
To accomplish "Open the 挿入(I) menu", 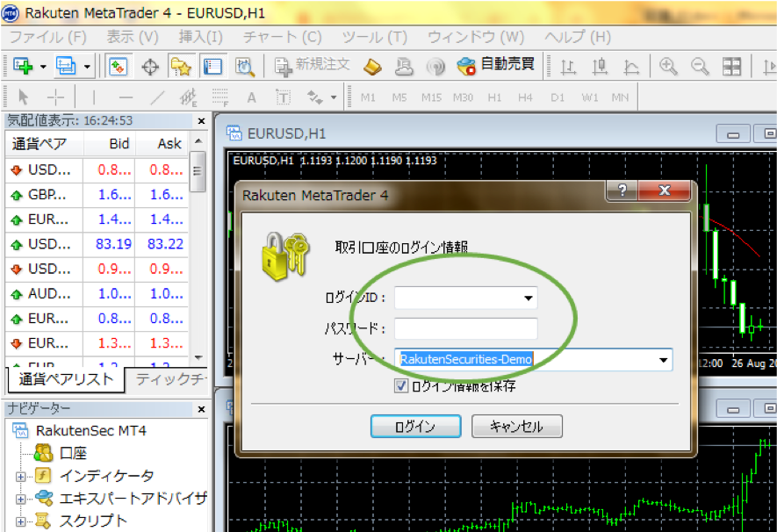I will coord(201,37).
